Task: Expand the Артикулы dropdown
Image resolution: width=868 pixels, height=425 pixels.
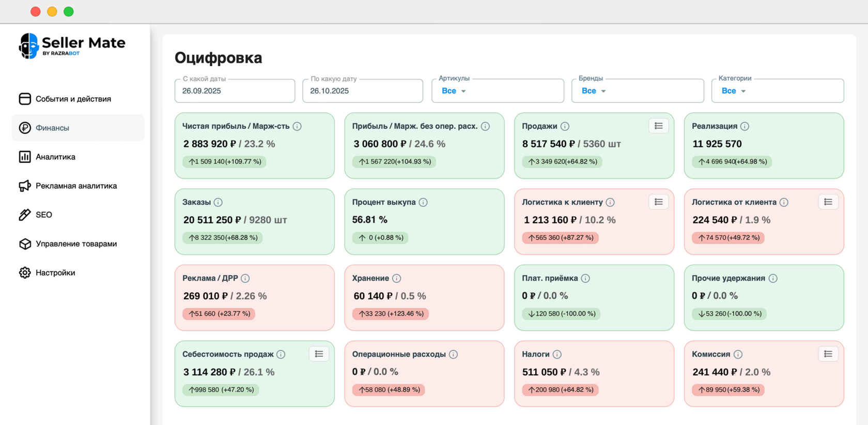Action: tap(498, 91)
